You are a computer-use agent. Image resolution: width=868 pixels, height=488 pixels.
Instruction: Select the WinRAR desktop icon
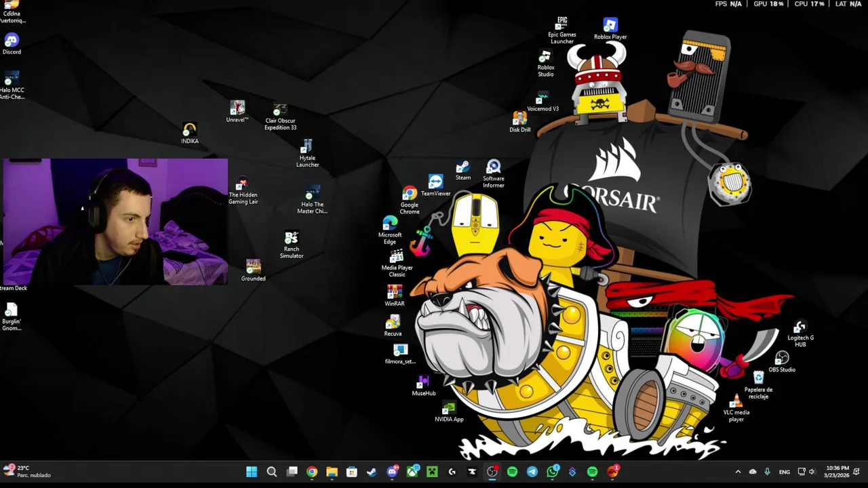[395, 296]
